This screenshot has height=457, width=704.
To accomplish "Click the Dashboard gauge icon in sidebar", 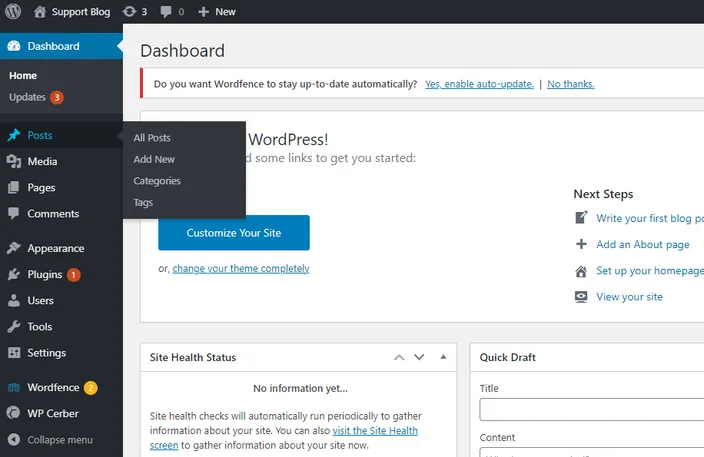I will point(14,46).
